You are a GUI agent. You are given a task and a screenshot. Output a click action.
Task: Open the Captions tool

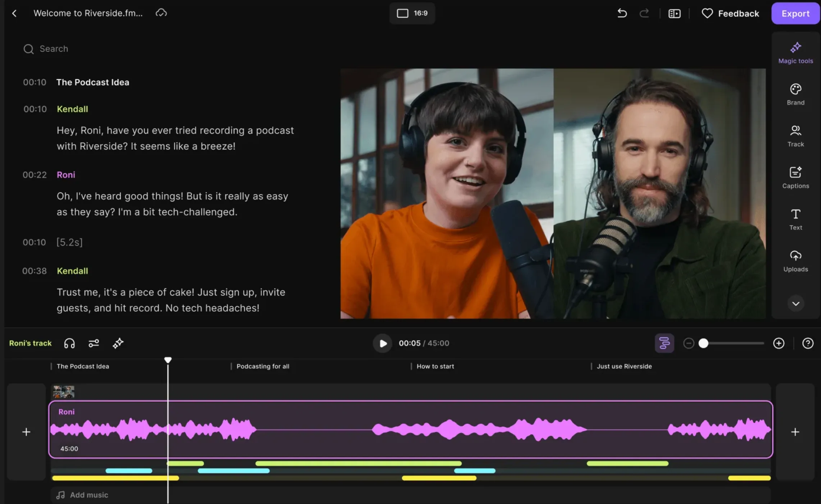(795, 177)
